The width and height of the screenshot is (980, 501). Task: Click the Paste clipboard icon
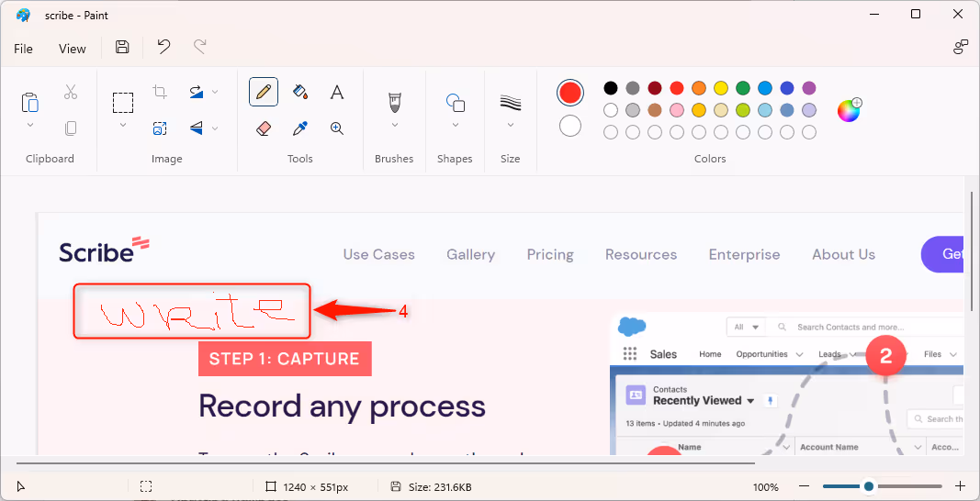click(x=30, y=101)
